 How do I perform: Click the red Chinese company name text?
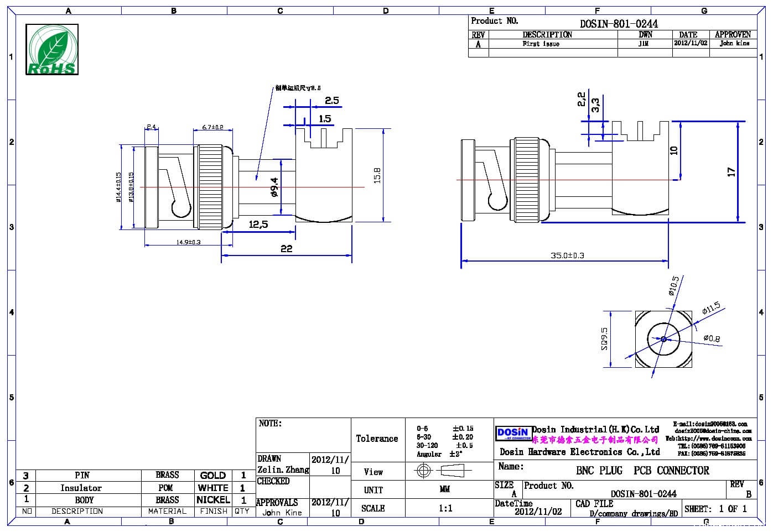[595, 440]
